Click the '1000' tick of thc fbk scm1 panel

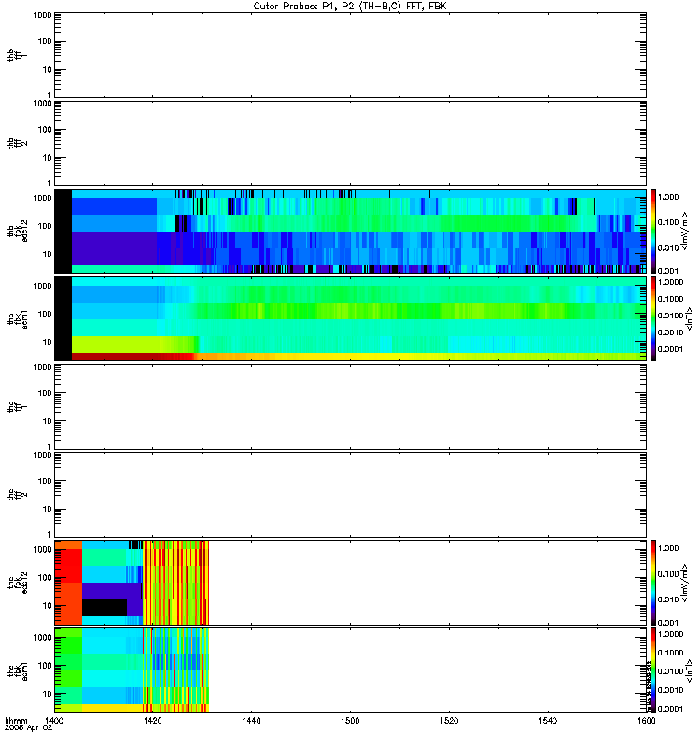[42, 638]
